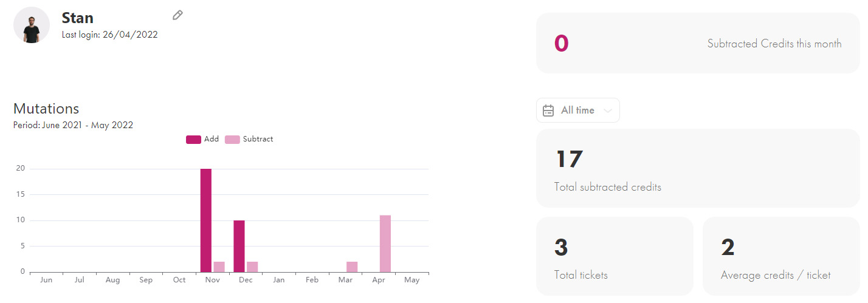Click the calendar icon in the period selector
868x303 pixels.
pos(548,111)
